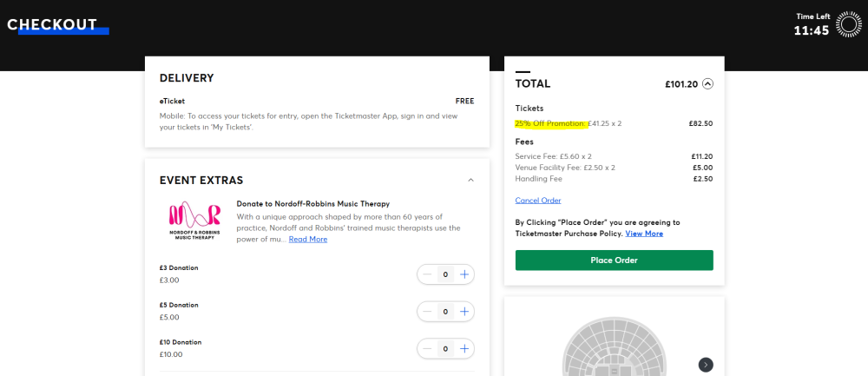Click the Handling Fee label
This screenshot has height=376, width=868.
coord(539,179)
